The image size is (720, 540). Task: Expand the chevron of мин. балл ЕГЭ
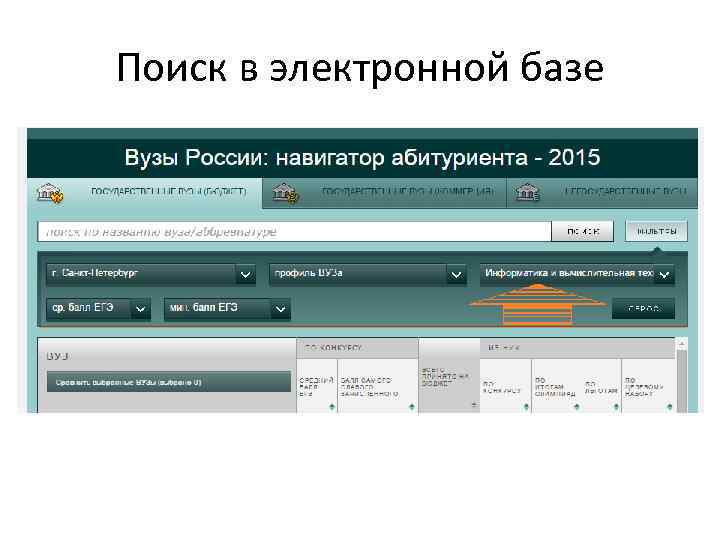click(281, 309)
